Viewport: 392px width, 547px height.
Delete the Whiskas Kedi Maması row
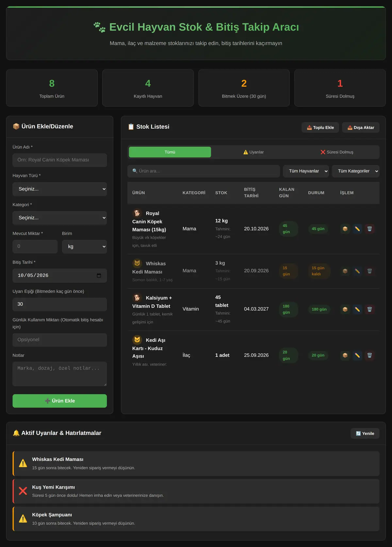369,271
